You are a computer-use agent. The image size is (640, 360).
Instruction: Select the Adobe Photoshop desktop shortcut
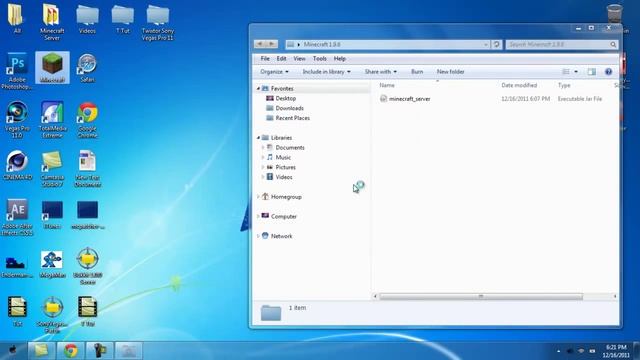coord(17,71)
